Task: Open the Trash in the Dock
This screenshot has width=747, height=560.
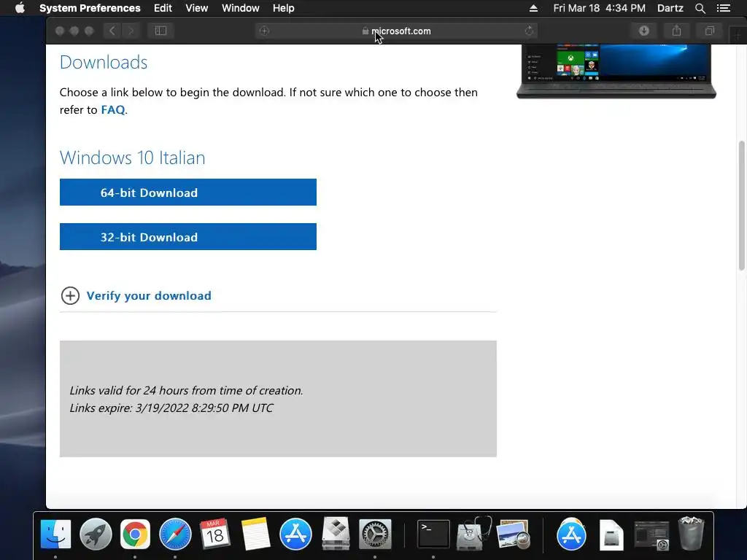Action: tap(691, 534)
